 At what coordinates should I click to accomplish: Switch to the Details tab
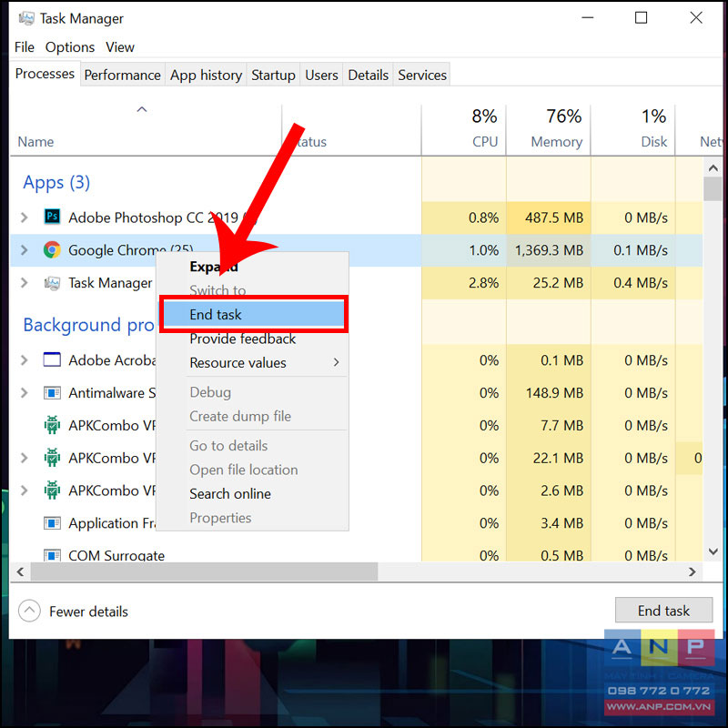(369, 75)
